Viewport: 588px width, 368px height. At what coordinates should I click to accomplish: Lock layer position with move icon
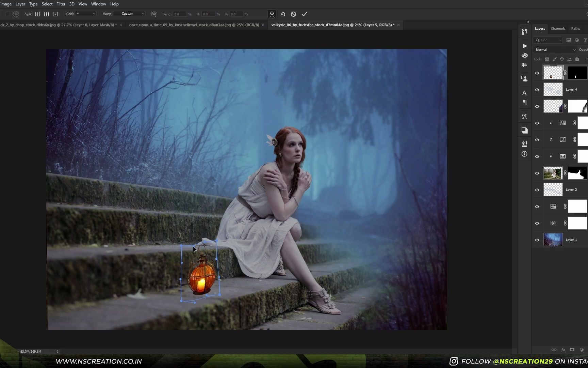click(x=562, y=59)
